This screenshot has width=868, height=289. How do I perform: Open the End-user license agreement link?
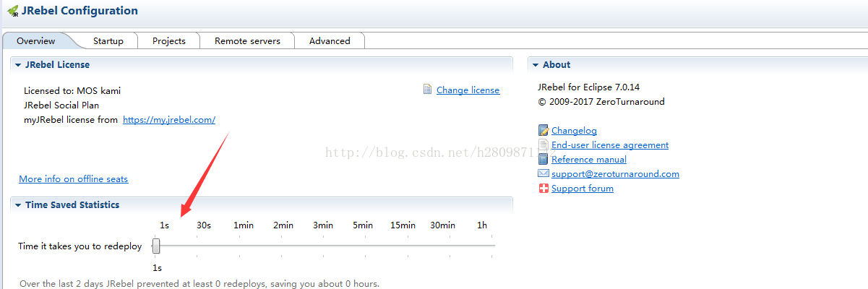(x=610, y=145)
